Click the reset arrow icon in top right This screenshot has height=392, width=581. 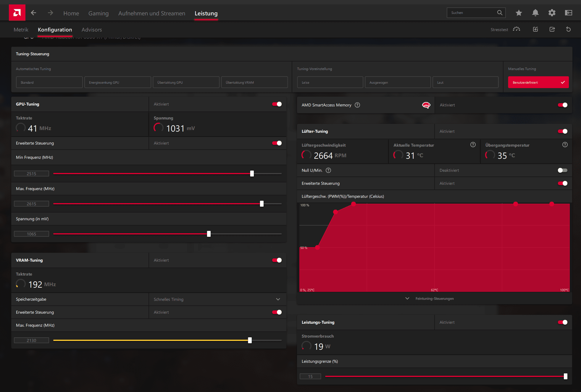click(568, 29)
